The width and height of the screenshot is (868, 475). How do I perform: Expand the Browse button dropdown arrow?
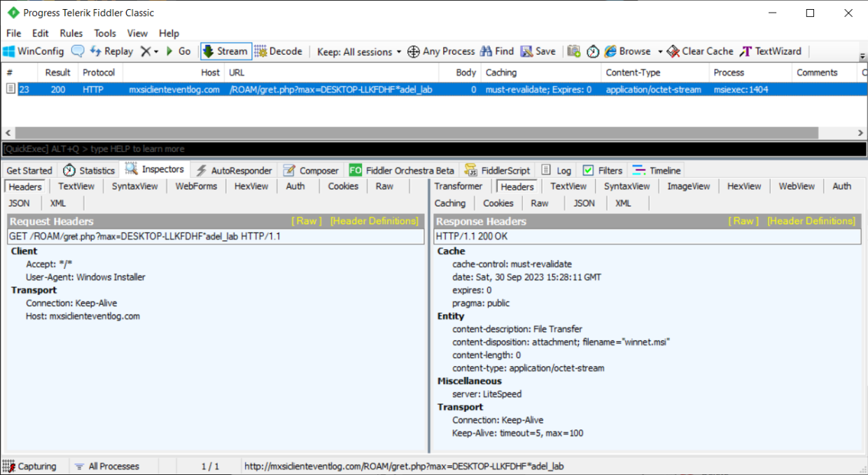[x=659, y=51]
